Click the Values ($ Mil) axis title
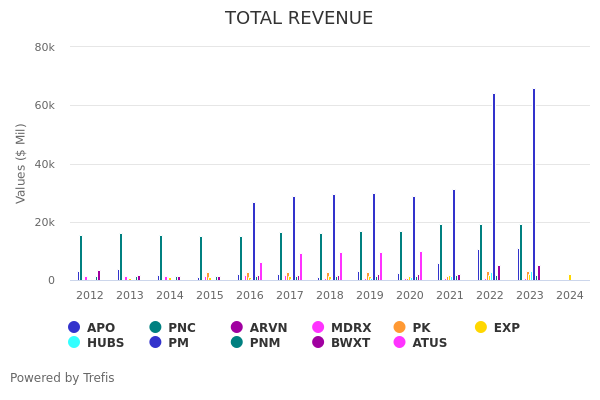 [x=21, y=163]
